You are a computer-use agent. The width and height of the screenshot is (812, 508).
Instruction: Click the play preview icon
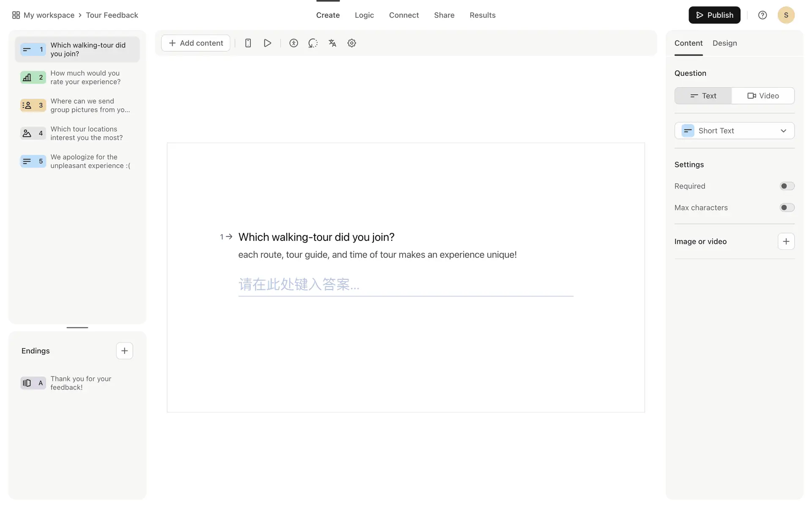click(x=267, y=43)
